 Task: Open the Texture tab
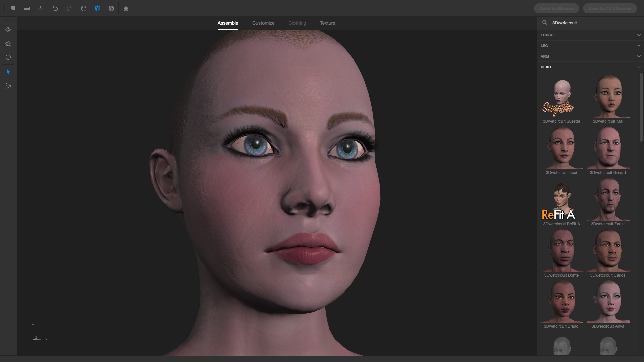coord(327,23)
